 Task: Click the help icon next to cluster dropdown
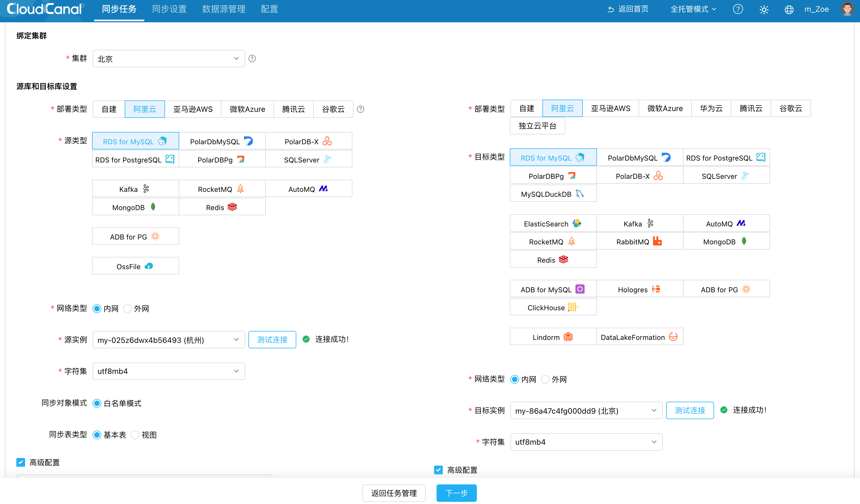coord(252,59)
